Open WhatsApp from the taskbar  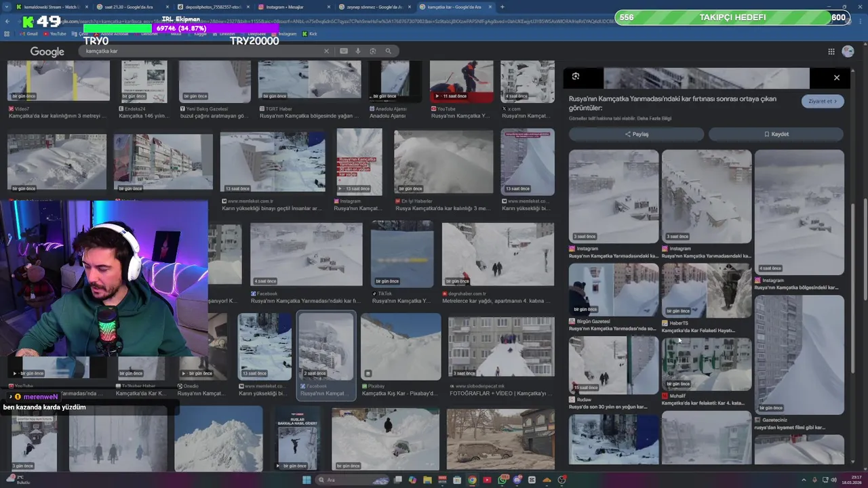(x=502, y=480)
